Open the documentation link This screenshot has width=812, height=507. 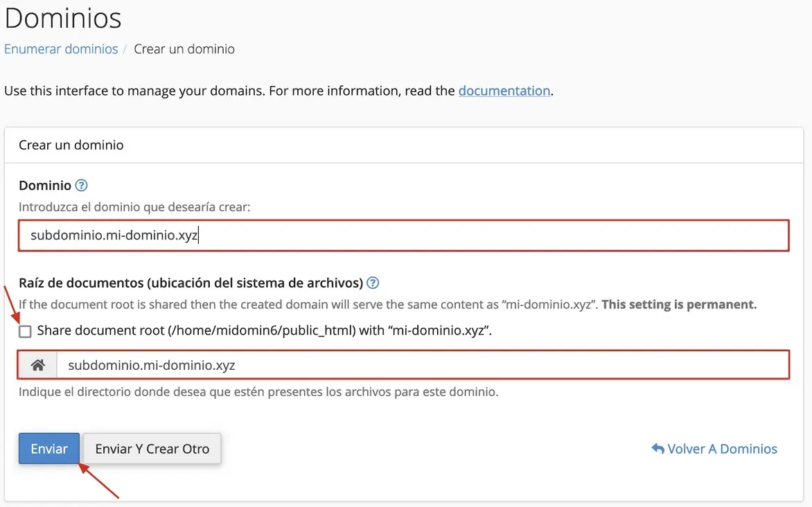504,91
